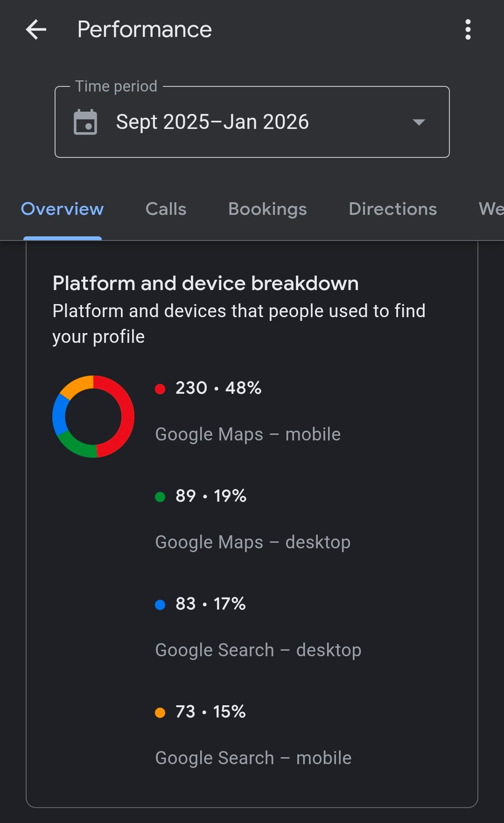Click the green legend dot for Google Maps desktop
The image size is (504, 823).
(161, 496)
